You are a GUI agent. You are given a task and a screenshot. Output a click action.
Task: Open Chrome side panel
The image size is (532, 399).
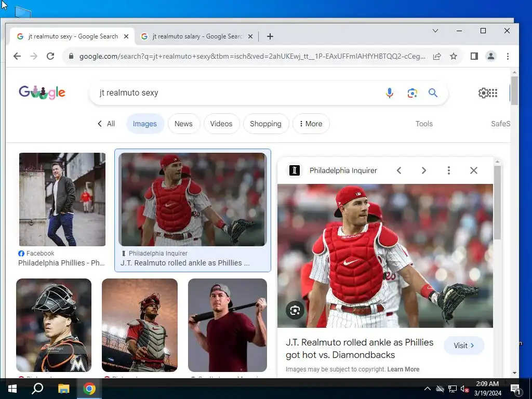coord(474,56)
